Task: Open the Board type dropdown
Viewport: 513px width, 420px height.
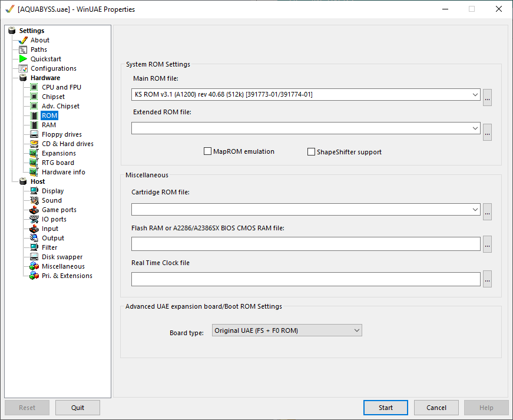Action: pos(287,330)
